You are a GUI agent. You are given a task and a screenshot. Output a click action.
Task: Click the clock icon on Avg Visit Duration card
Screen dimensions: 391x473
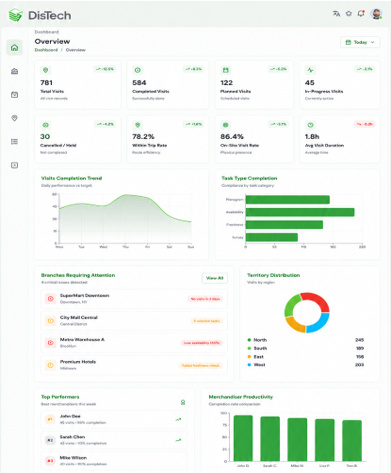[x=310, y=125]
